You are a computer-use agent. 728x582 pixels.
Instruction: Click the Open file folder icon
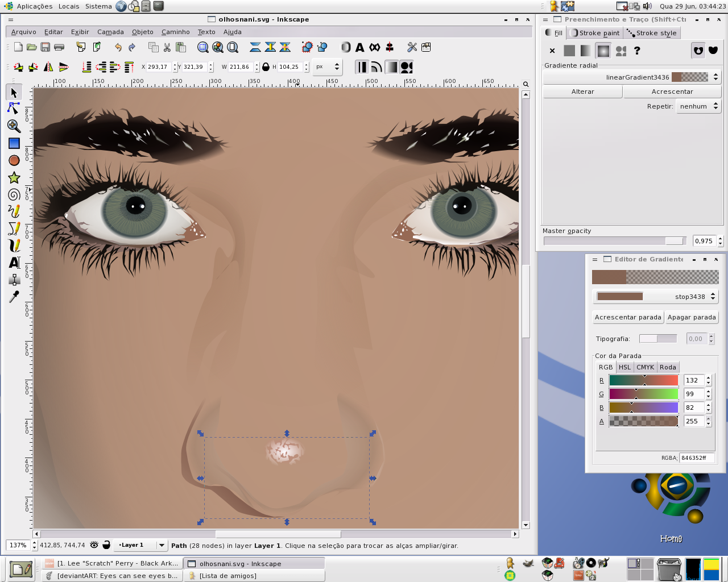[32, 47]
